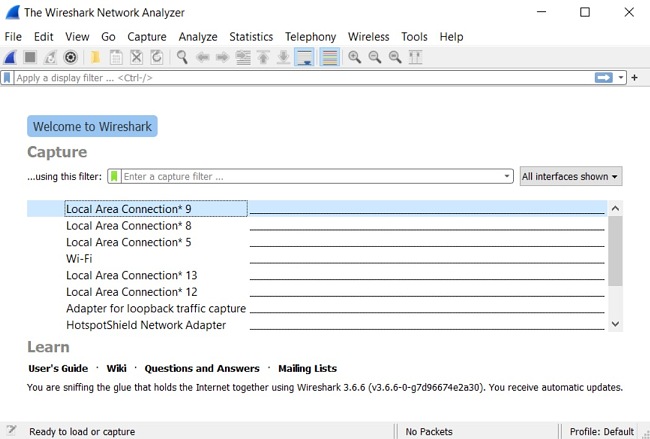The image size is (650, 439).
Task: Apply display filter with arrow button
Action: [x=604, y=78]
